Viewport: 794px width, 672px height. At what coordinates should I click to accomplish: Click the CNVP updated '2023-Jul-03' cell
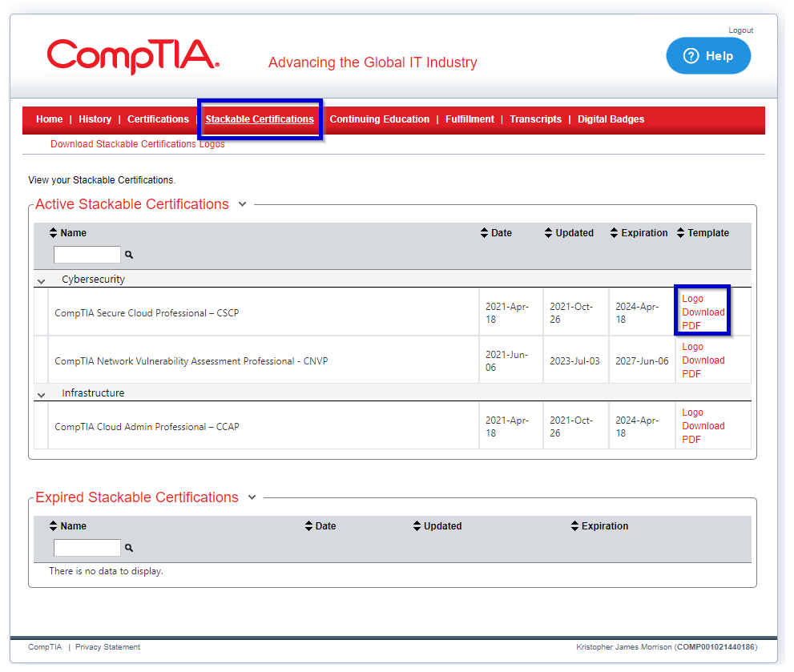point(574,361)
